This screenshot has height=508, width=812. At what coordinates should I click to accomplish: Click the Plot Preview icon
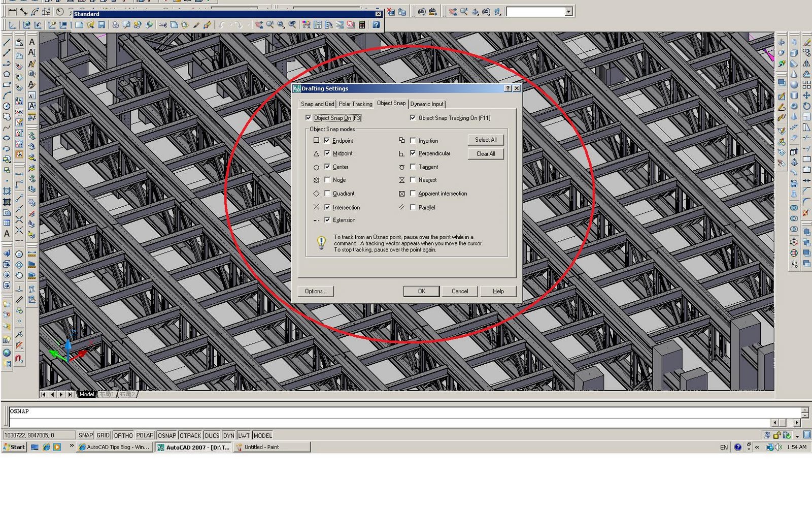tap(126, 25)
